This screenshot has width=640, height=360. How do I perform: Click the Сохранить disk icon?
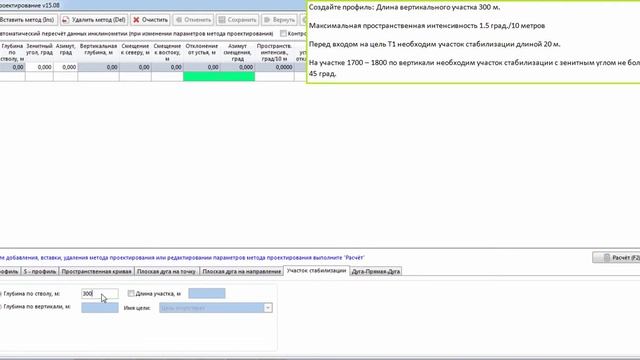tap(222, 20)
